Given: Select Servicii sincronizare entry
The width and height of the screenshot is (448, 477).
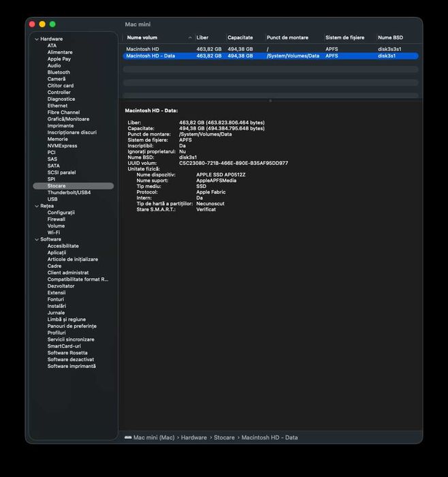Looking at the screenshot, I should tap(71, 340).
